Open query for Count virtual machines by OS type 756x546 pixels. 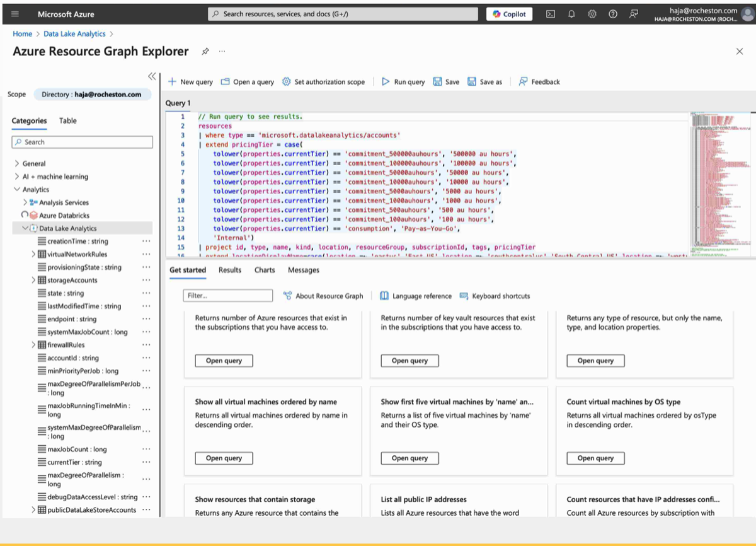595,458
